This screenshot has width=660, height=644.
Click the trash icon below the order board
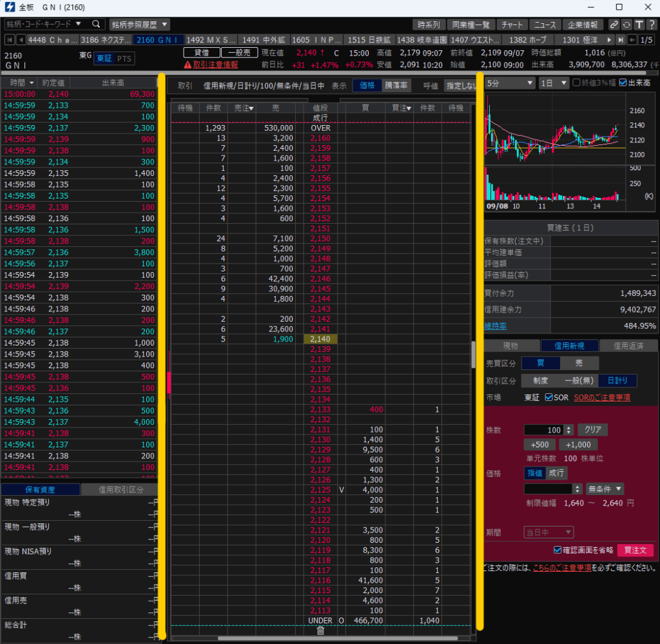pyautogui.click(x=320, y=630)
